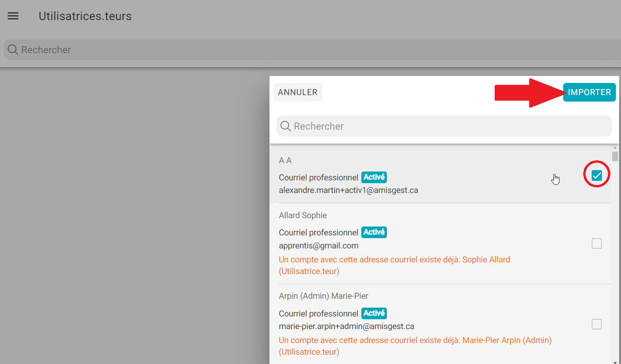
Task: Click Allard Sophie's Activé badge
Action: pyautogui.click(x=374, y=232)
